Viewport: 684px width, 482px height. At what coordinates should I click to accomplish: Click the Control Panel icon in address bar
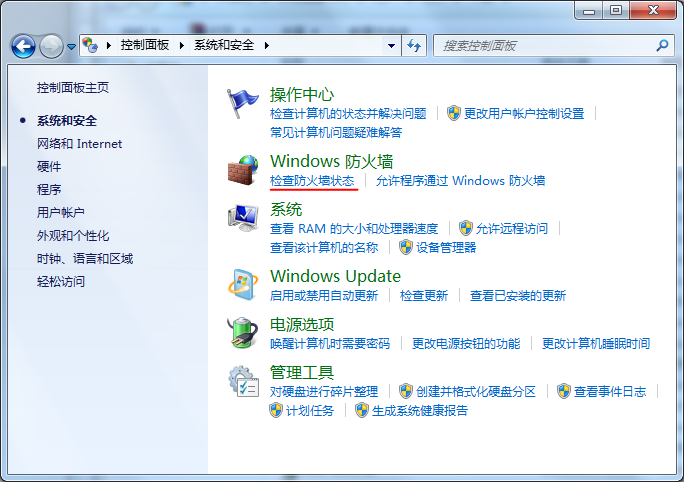tap(90, 45)
